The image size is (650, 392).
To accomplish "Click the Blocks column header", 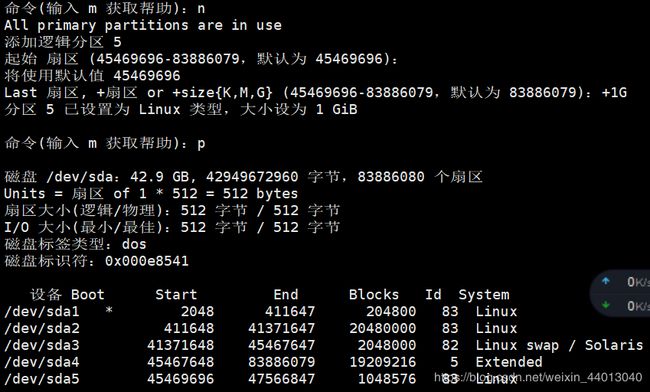I will tap(374, 295).
